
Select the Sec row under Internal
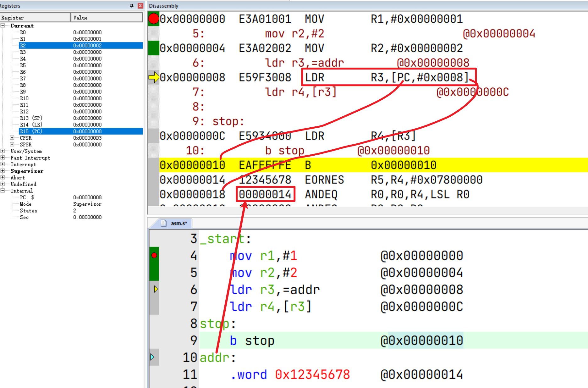pyautogui.click(x=71, y=217)
